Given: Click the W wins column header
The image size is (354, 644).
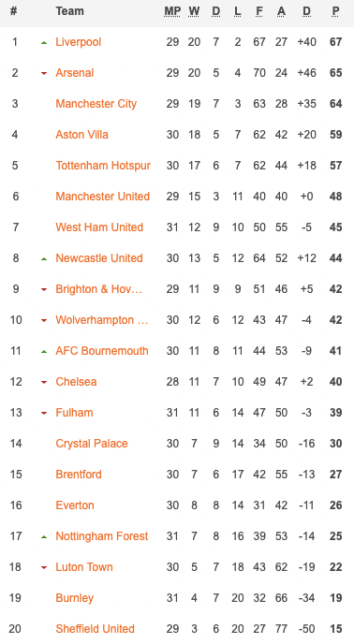Looking at the screenshot, I should coord(194,11).
